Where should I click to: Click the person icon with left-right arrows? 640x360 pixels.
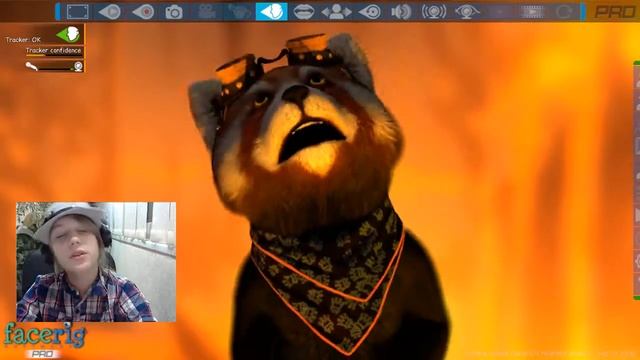point(337,12)
